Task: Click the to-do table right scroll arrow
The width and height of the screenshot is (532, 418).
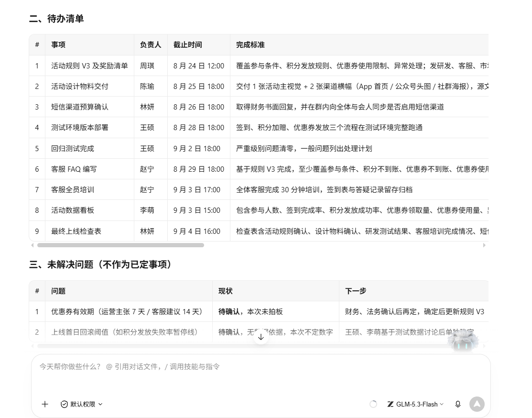Action: pos(484,245)
